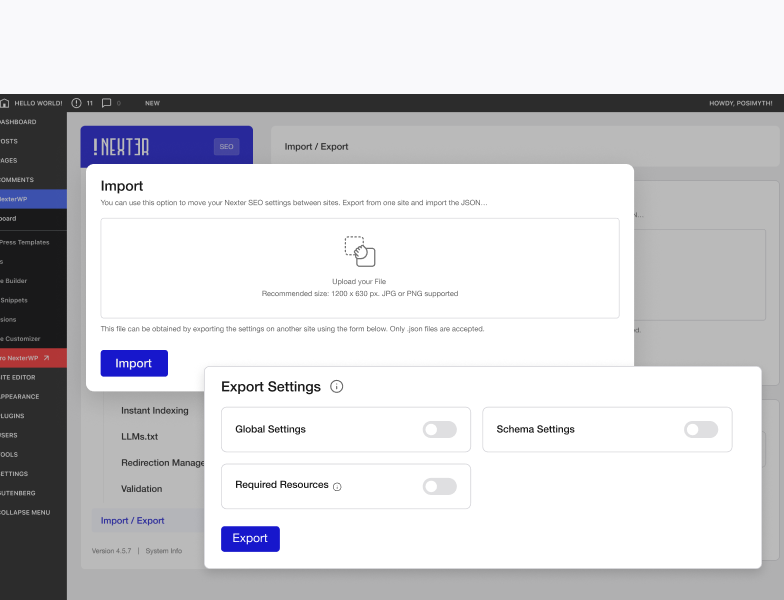784x600 pixels.
Task: Click the upload file icon in Import box
Action: 360,252
